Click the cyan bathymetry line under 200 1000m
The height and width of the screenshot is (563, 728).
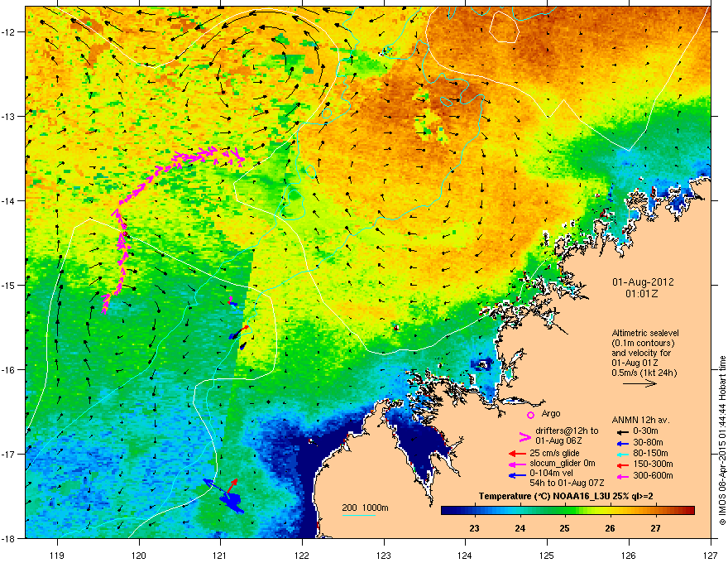point(358,515)
